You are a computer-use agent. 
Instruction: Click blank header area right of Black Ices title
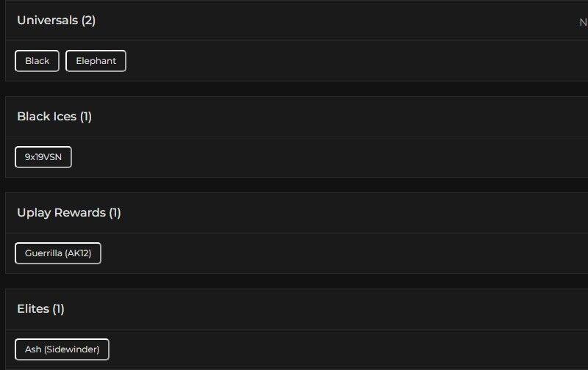(331, 117)
